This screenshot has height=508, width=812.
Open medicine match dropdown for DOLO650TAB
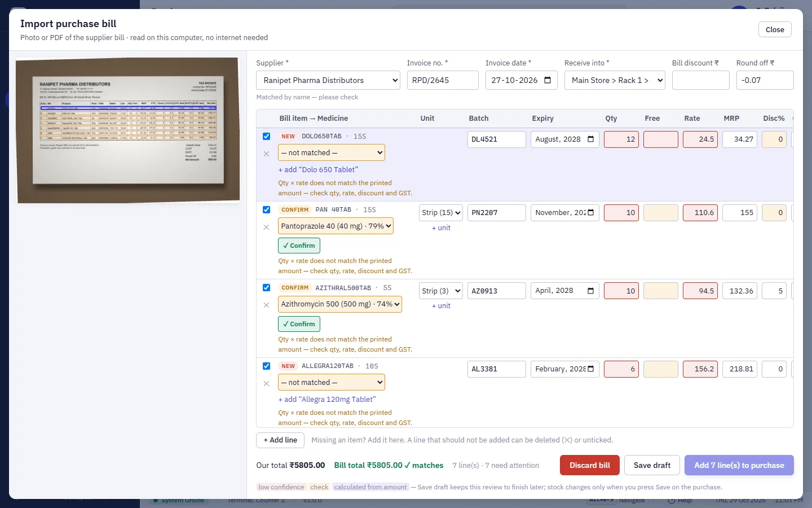coord(332,153)
